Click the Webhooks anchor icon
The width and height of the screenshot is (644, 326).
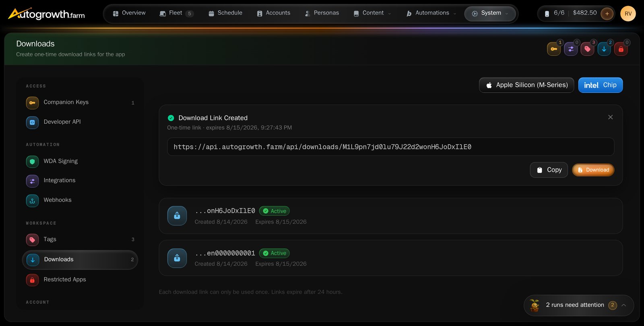32,201
